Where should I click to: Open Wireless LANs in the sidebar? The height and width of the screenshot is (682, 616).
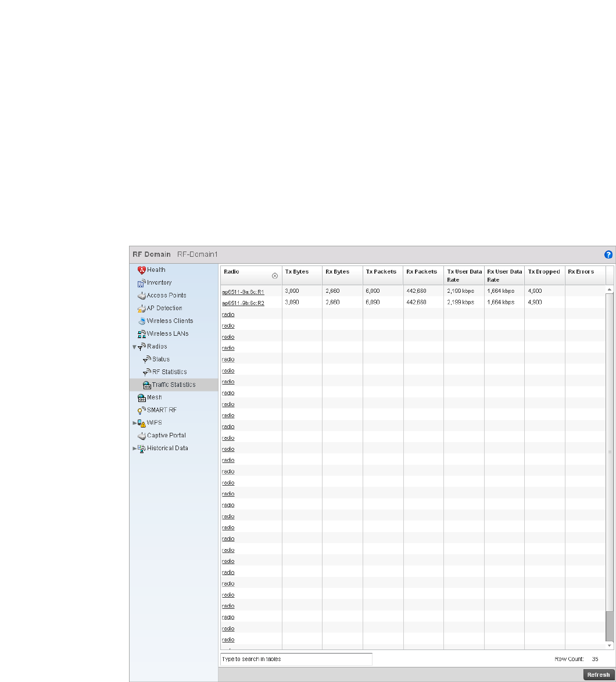(x=168, y=333)
